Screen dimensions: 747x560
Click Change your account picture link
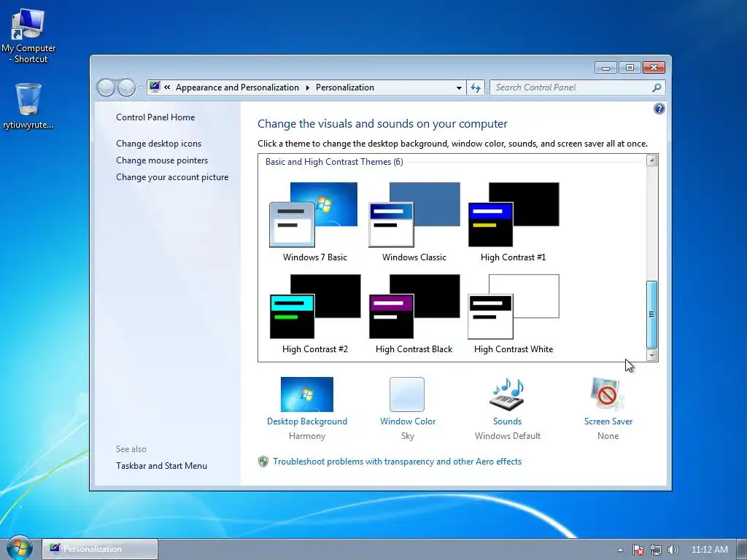[172, 176]
